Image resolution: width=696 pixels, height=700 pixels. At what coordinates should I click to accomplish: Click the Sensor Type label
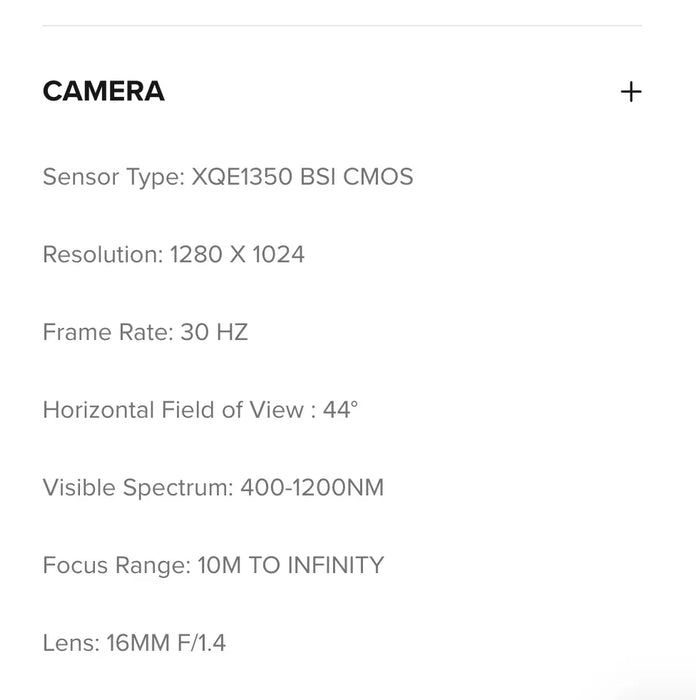[113, 178]
